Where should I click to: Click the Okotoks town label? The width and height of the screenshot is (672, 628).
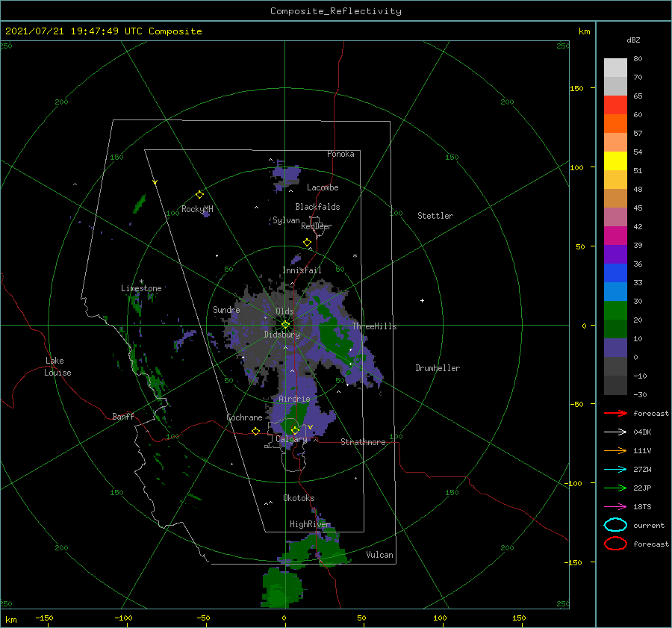(x=299, y=498)
